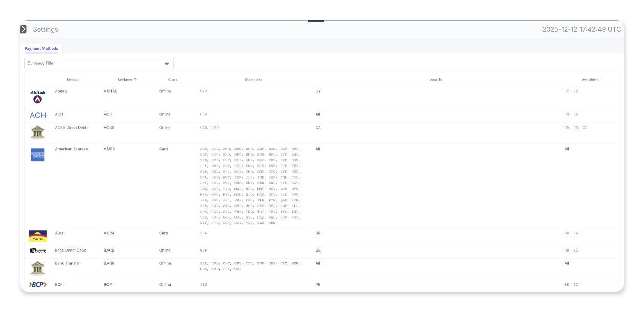644x312 pixels.
Task: Switch to the Payment Methods tab
Action: (41, 48)
